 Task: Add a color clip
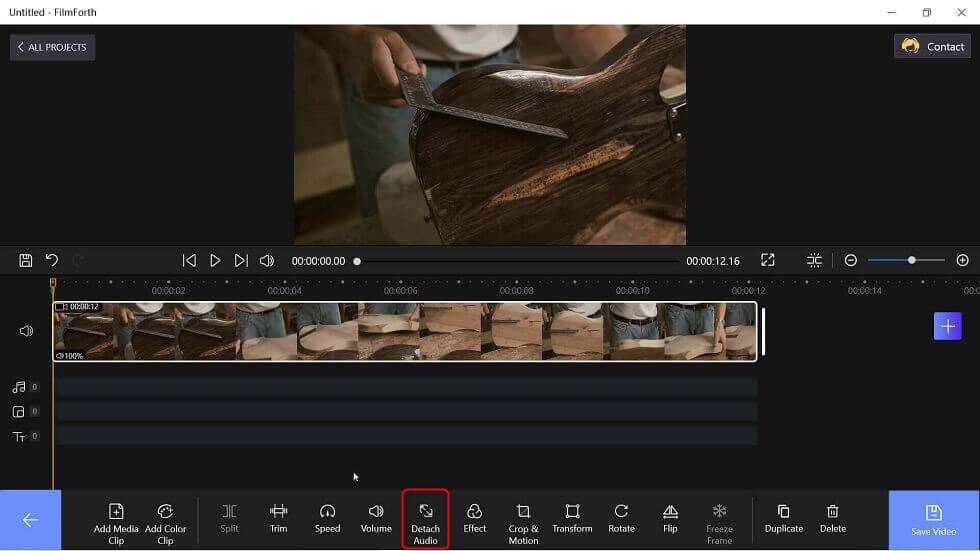coord(166,524)
